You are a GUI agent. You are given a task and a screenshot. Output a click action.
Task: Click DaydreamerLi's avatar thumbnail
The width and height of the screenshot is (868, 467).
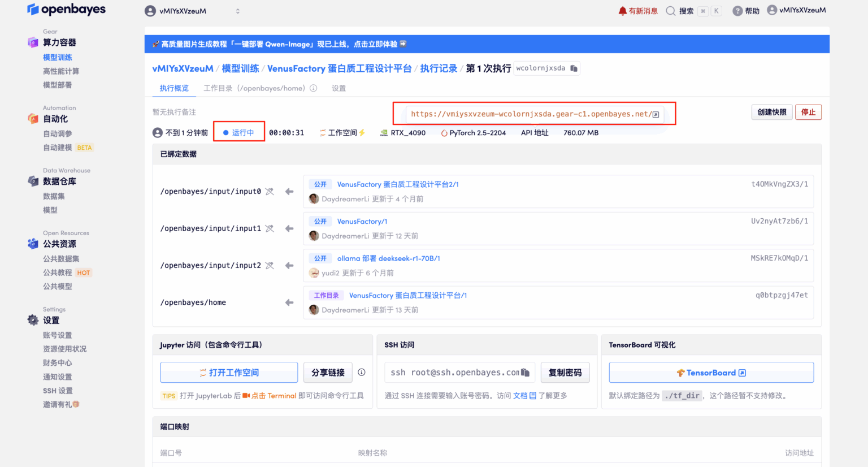pos(314,199)
